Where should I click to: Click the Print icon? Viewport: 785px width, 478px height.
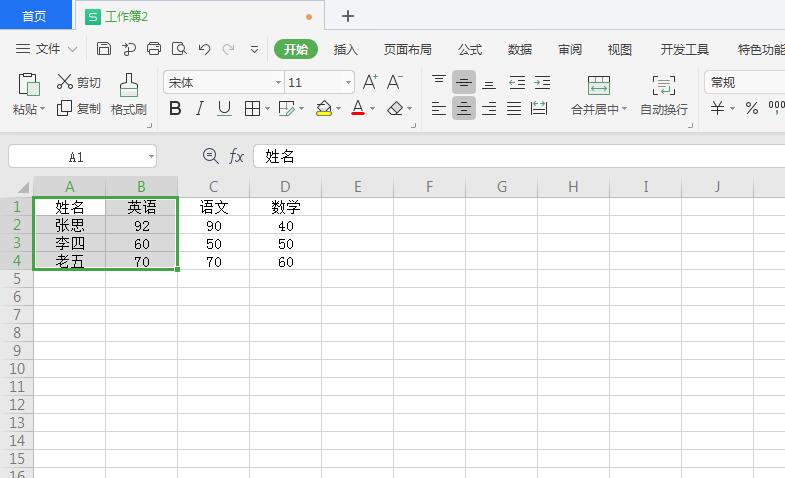154,49
